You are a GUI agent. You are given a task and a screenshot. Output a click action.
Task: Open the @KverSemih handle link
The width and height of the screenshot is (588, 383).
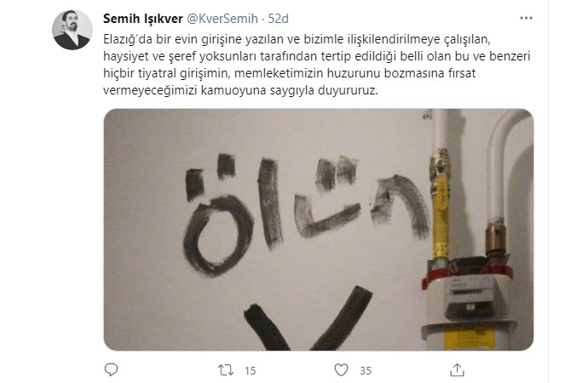222,19
